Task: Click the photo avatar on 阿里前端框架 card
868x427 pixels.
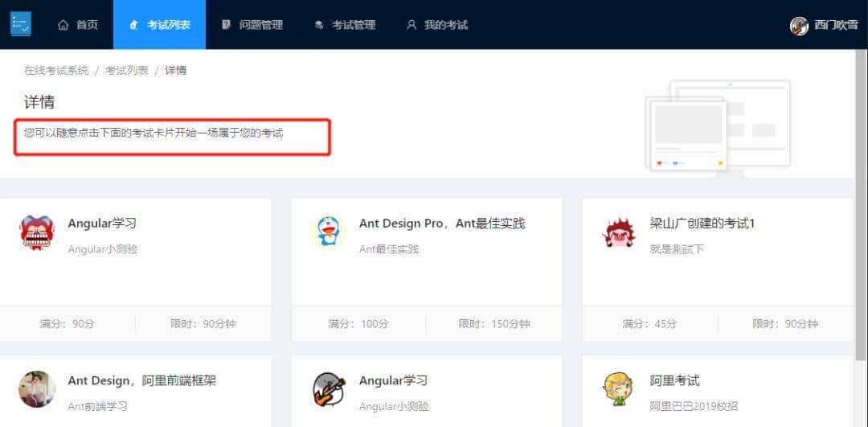Action: point(36,389)
